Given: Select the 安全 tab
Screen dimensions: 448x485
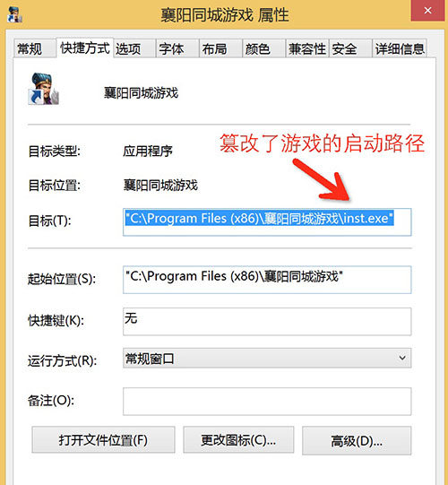Looking at the screenshot, I should (x=350, y=49).
